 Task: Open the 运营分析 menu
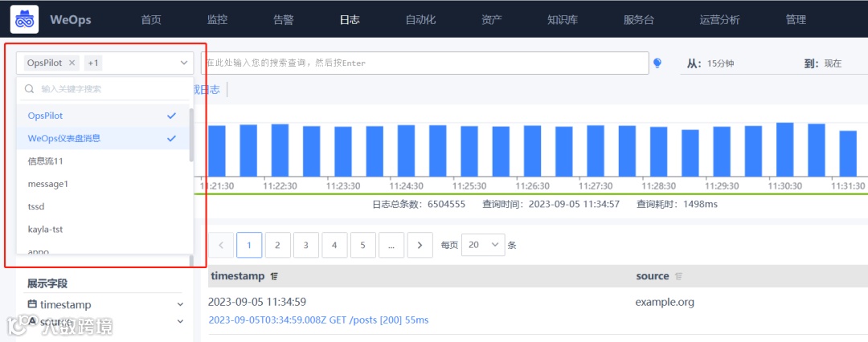pyautogui.click(x=719, y=20)
